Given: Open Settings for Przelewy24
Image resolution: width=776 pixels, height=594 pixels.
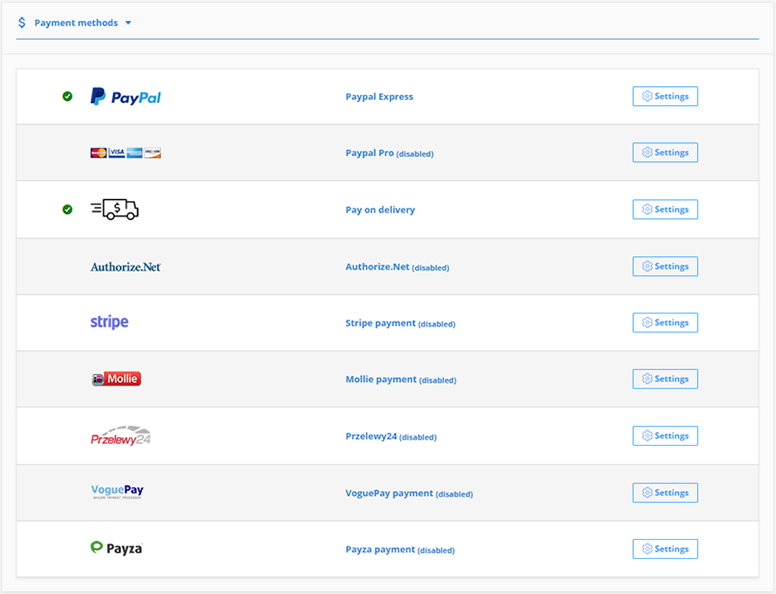Looking at the screenshot, I should pos(665,436).
